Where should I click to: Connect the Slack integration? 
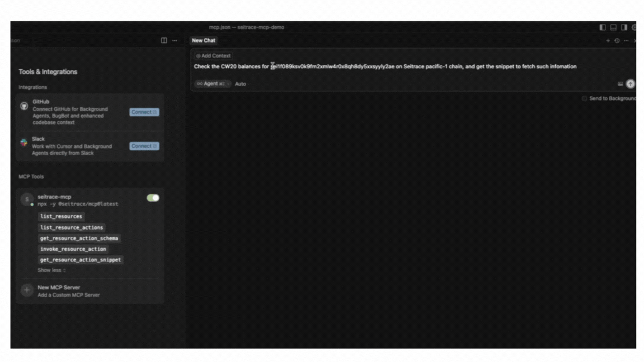(x=144, y=146)
